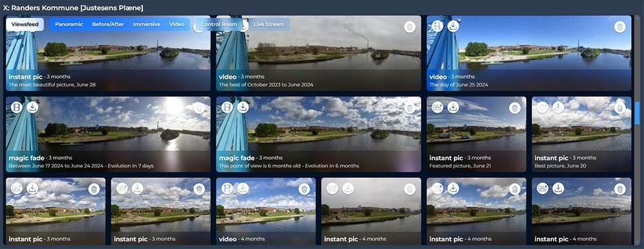The image size is (644, 249).
Task: Open the Video tab
Action: point(177,25)
